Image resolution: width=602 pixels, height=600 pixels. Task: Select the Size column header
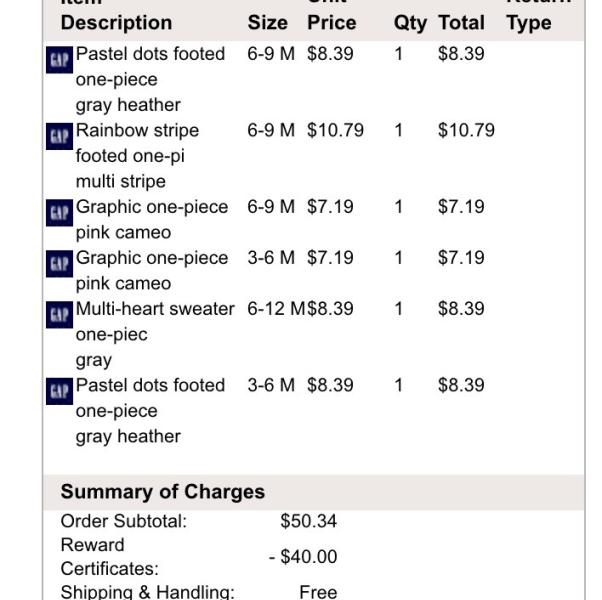tap(268, 23)
